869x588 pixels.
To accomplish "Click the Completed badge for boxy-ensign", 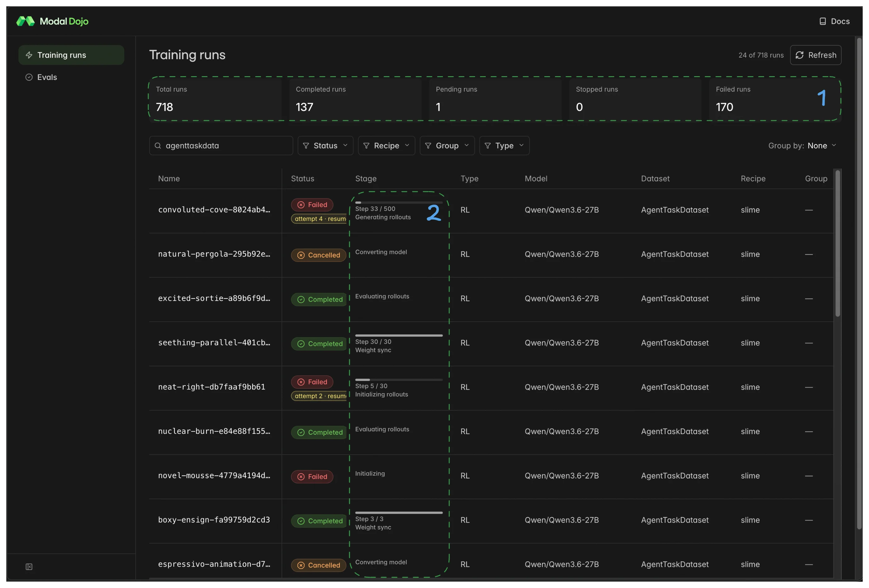I will tap(319, 521).
